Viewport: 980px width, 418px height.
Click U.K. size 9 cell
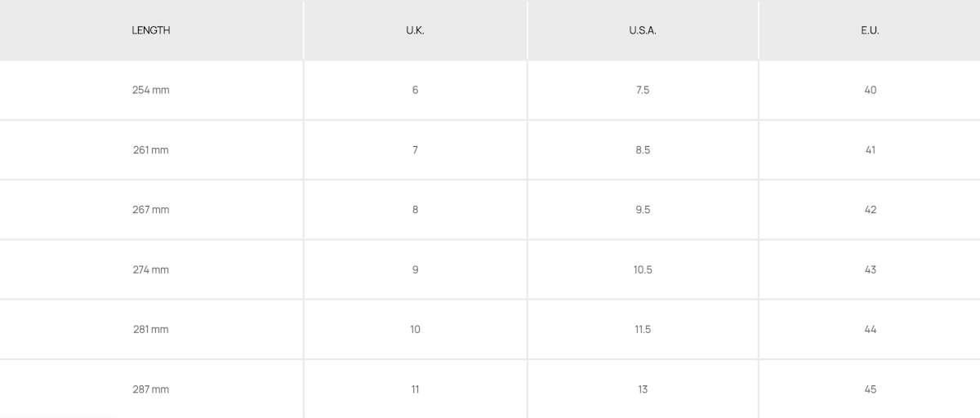point(415,269)
